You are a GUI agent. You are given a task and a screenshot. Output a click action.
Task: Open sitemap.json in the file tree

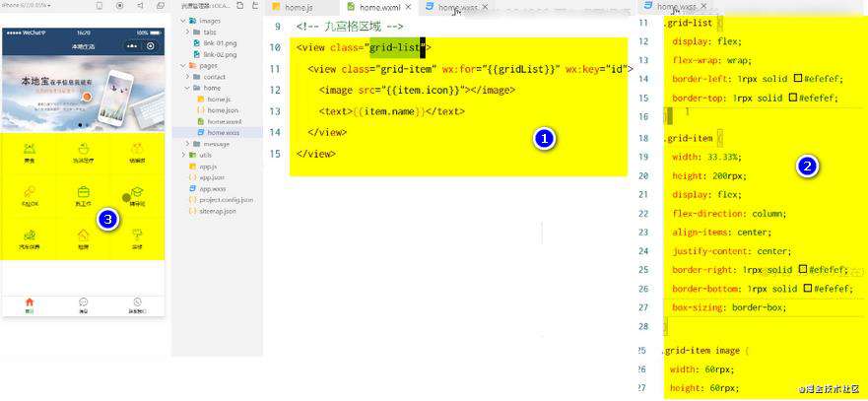tap(212, 211)
